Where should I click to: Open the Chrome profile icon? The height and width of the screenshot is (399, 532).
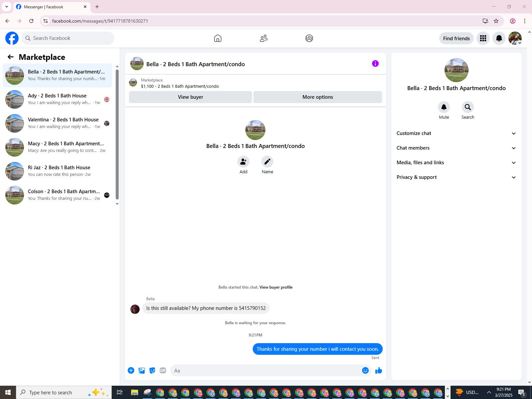513,21
